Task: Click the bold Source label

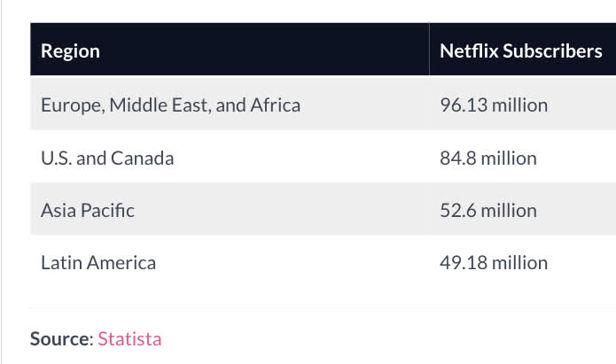Action: pyautogui.click(x=60, y=338)
